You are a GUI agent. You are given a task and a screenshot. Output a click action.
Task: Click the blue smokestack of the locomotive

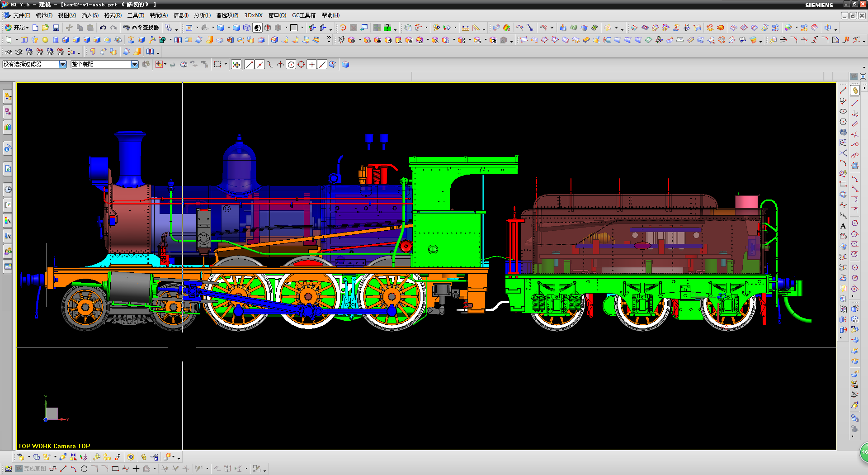(130, 156)
